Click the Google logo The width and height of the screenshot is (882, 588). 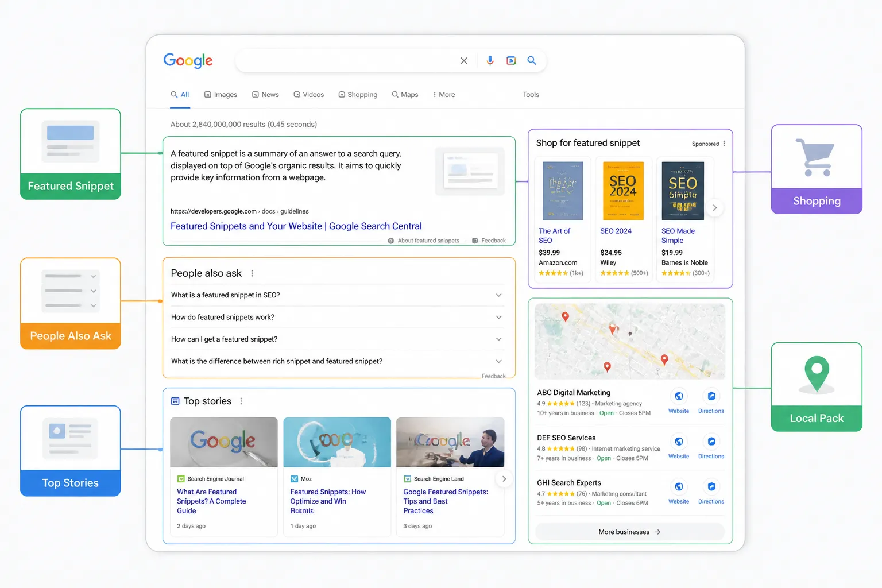pyautogui.click(x=188, y=60)
